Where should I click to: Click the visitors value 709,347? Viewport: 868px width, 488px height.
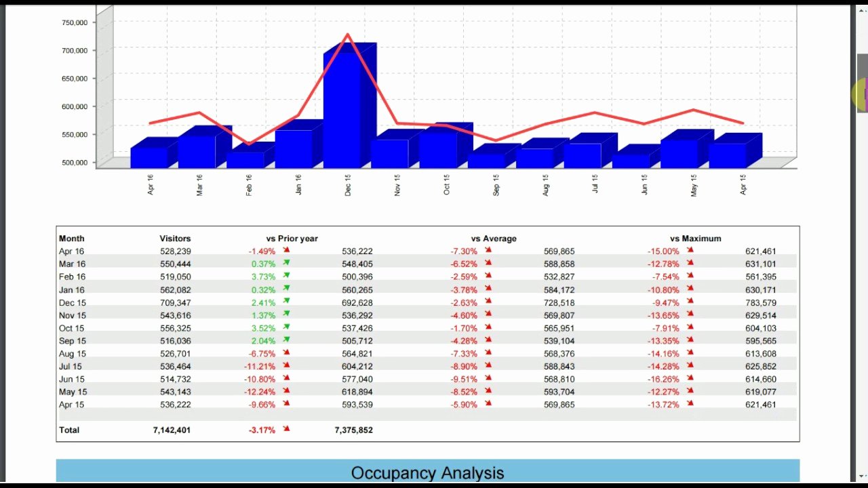(x=175, y=303)
